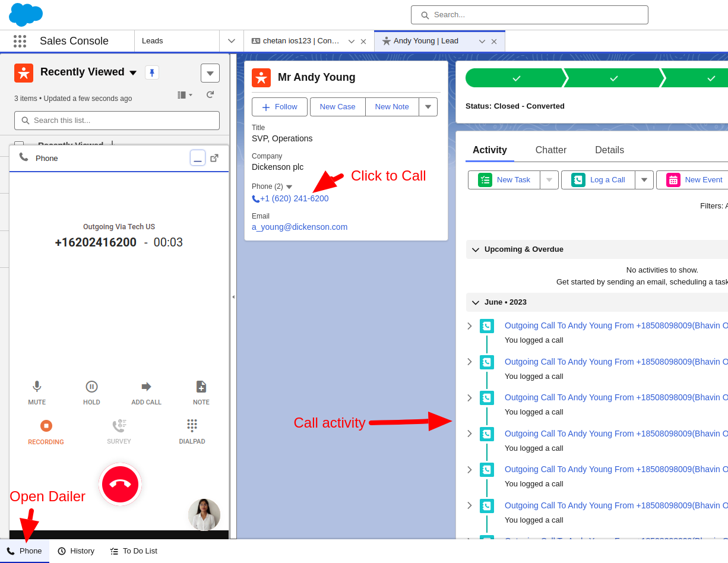The image size is (728, 563).
Task: Open the call Note icon
Action: 201,393
